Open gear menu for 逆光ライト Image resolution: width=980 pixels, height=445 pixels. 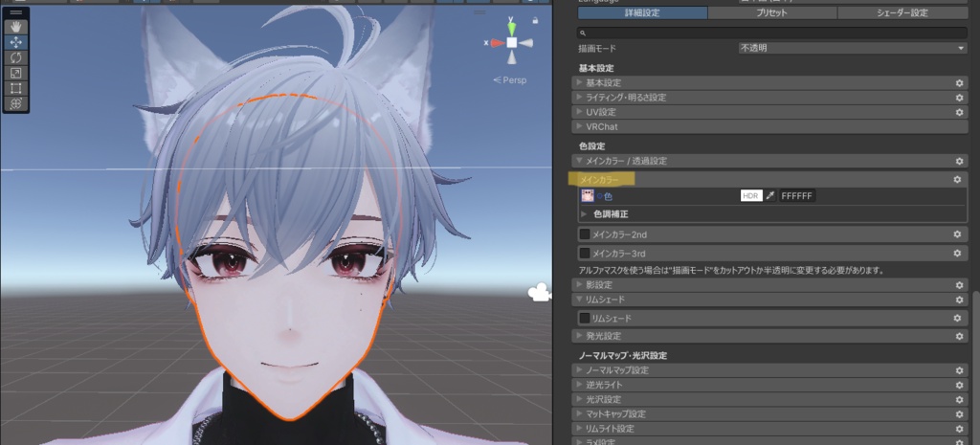click(959, 385)
